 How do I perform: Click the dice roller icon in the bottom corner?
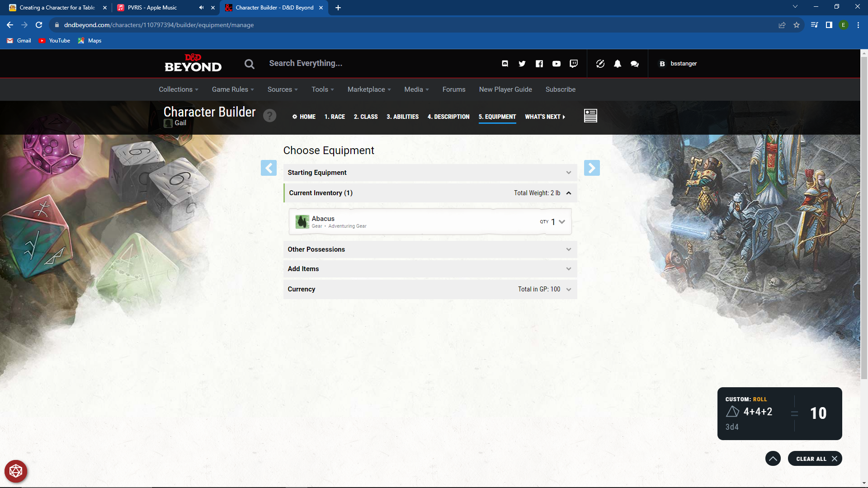[16, 471]
